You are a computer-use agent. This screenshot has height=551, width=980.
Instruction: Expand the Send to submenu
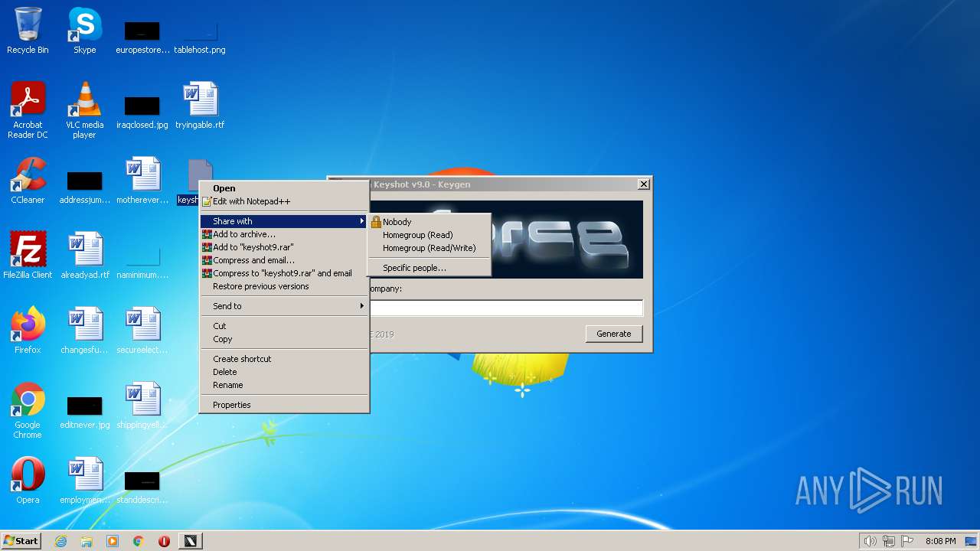click(284, 306)
